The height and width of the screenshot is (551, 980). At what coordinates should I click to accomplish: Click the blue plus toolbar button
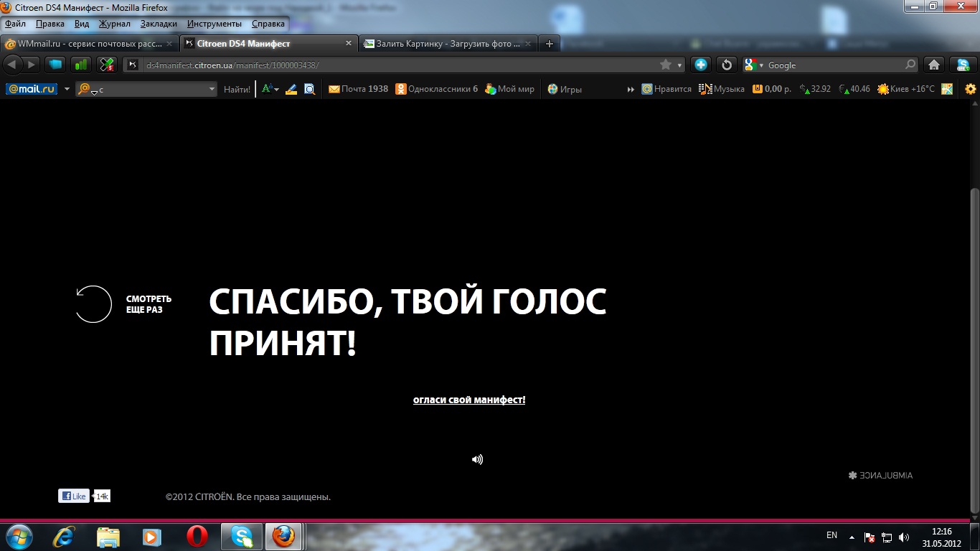[x=701, y=65]
